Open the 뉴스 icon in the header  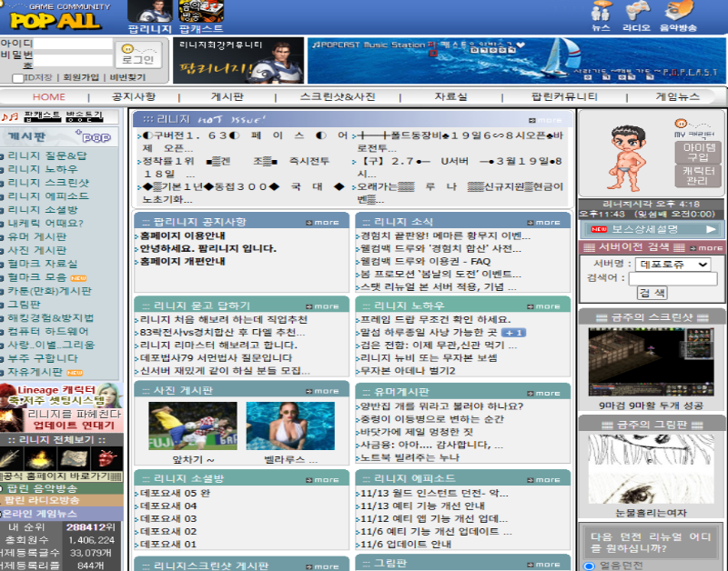click(x=601, y=15)
